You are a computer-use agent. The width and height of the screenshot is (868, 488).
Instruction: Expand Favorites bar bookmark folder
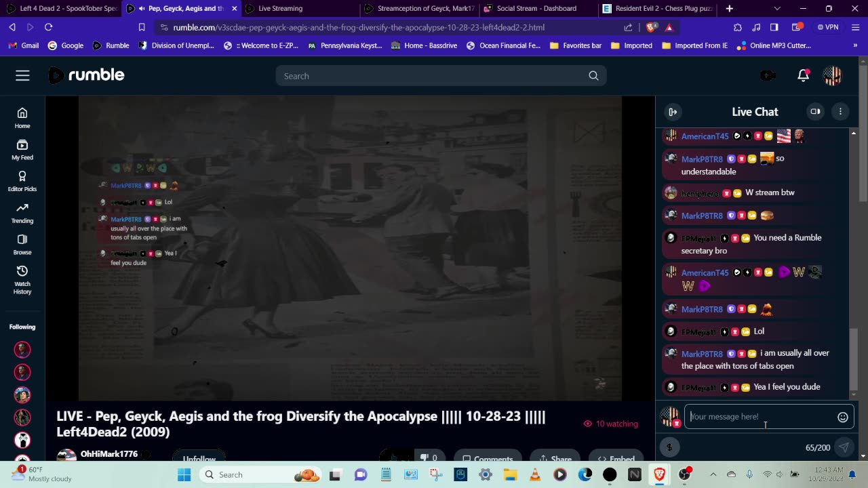575,45
